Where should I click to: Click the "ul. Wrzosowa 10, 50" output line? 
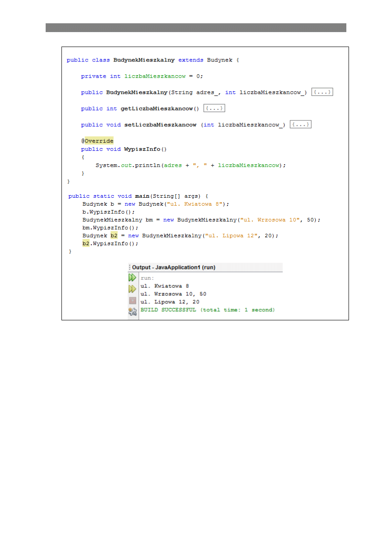(173, 294)
